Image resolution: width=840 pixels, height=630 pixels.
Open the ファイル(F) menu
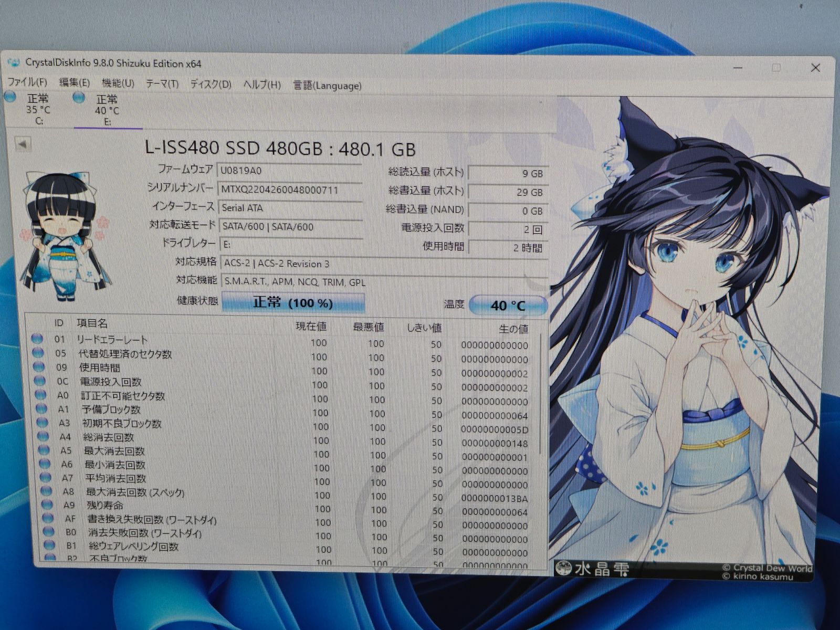[x=27, y=82]
